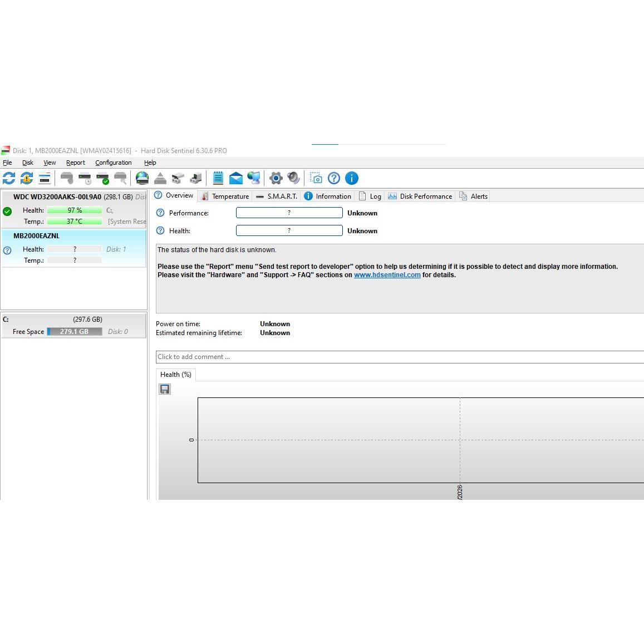Click the camera screenshot capture icon

pos(316,178)
